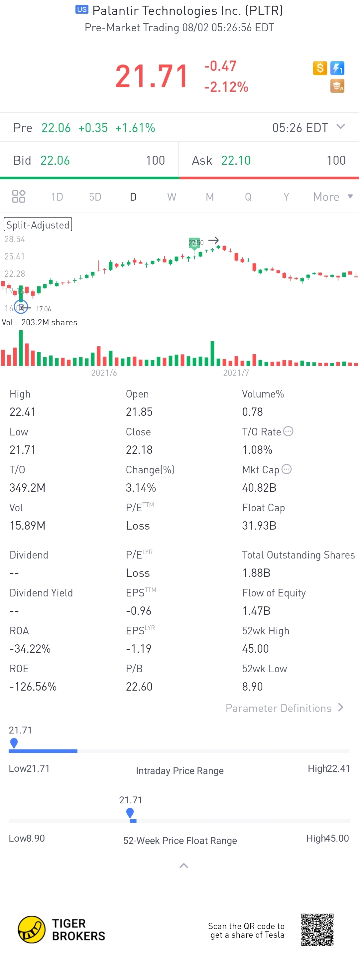The width and height of the screenshot is (359, 980).
Task: Collapse the details with the up chevron
Action: click(184, 866)
